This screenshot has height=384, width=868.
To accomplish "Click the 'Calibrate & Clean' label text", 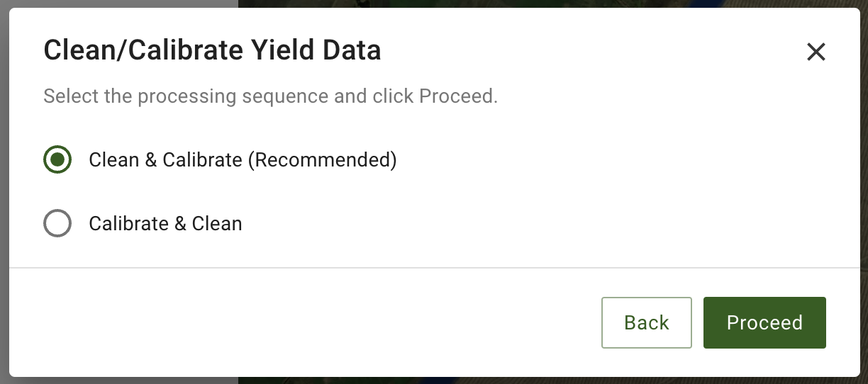I will [x=165, y=224].
